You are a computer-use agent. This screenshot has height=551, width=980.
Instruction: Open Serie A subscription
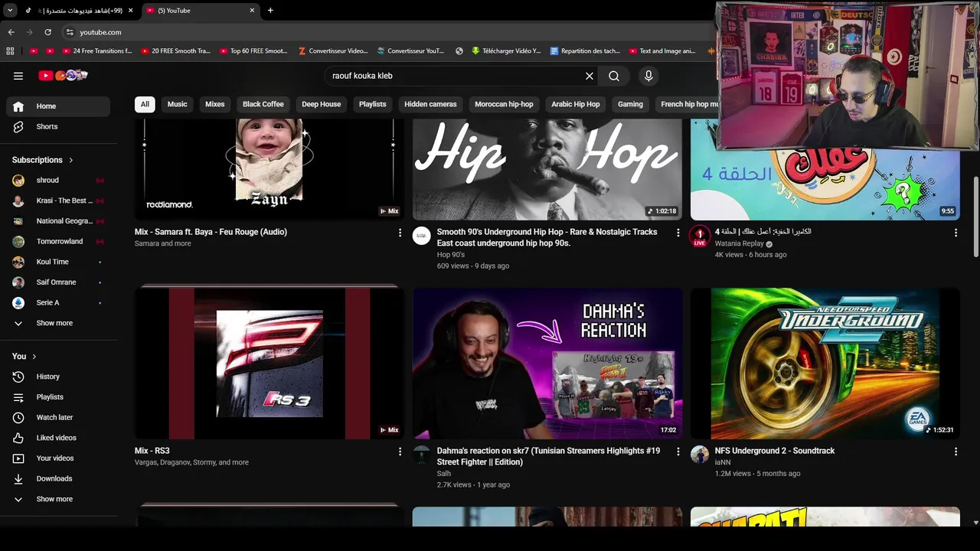tap(58, 302)
